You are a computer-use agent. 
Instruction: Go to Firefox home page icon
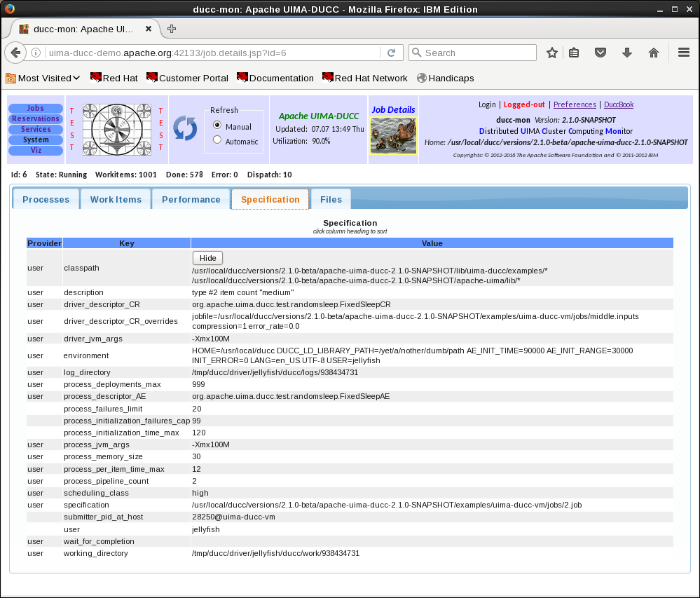[654, 53]
